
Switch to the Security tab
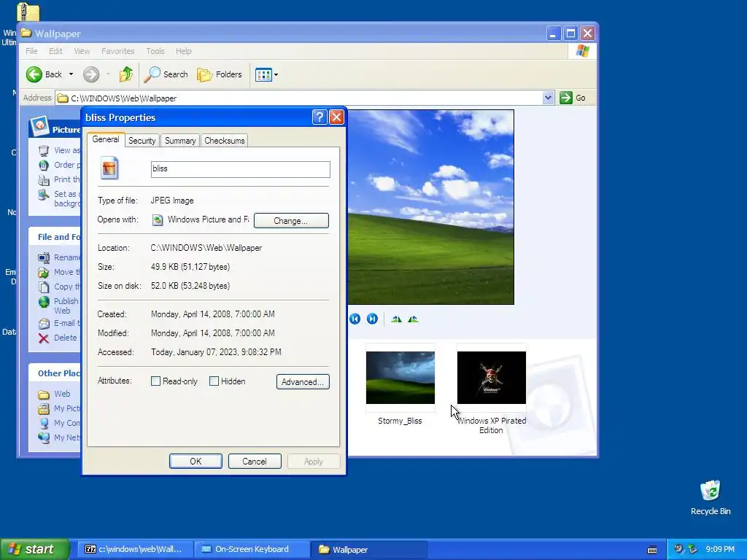[142, 141]
